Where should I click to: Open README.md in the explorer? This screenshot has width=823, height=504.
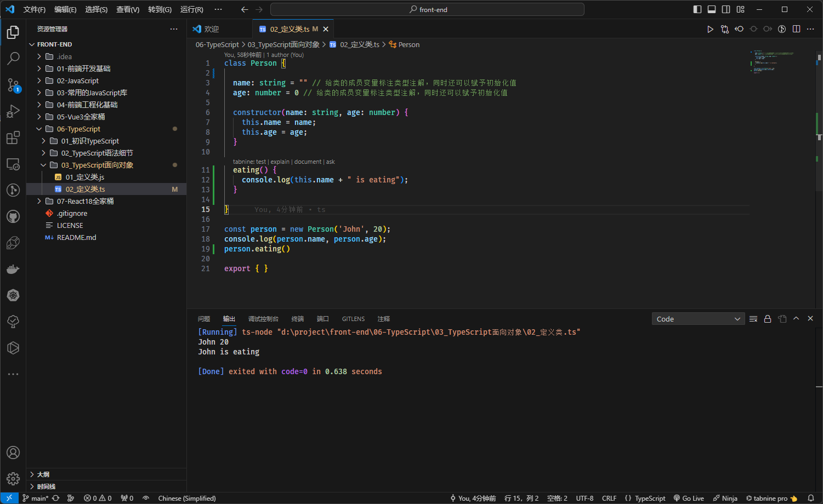[76, 237]
